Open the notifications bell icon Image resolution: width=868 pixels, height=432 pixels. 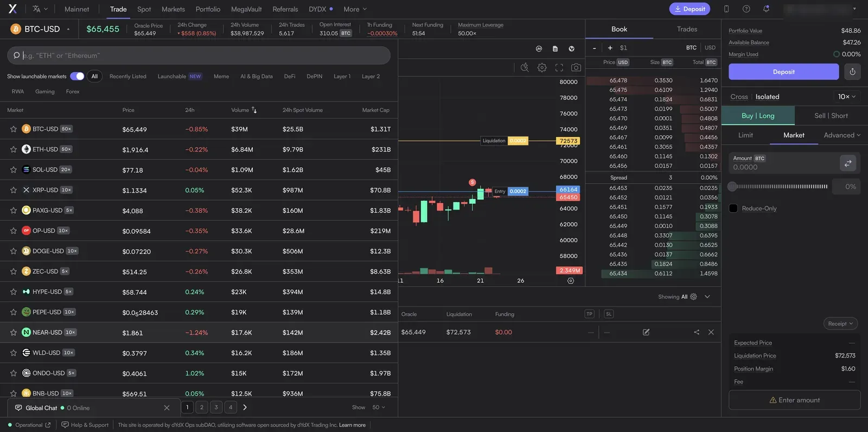766,9
